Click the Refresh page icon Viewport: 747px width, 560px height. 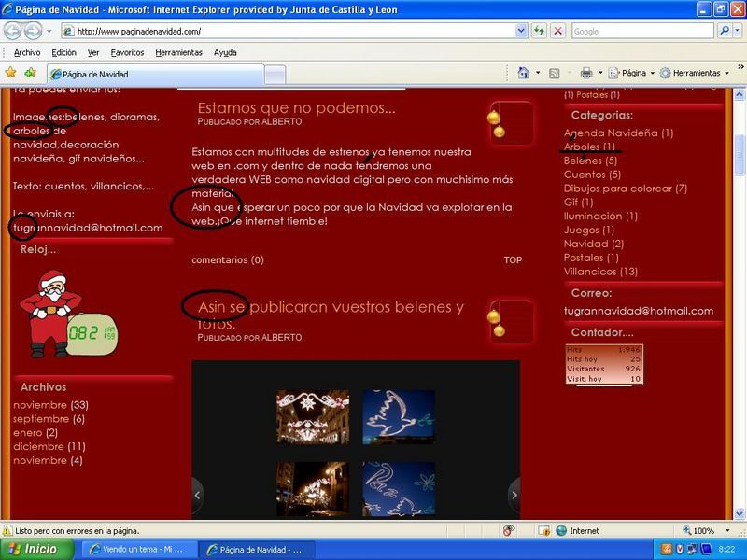point(540,31)
